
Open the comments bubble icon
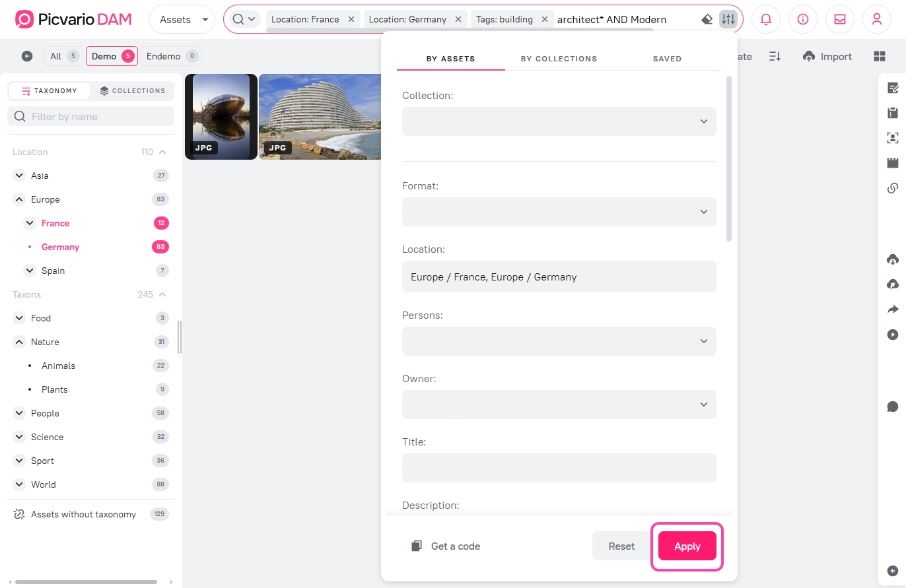(893, 407)
